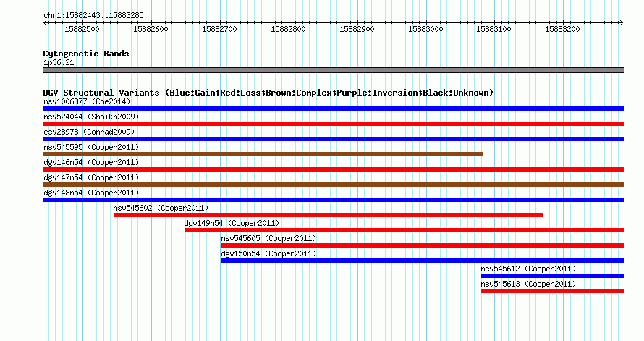Click ruler position 15882500
Viewport: 644px width, 341px height.
point(82,29)
